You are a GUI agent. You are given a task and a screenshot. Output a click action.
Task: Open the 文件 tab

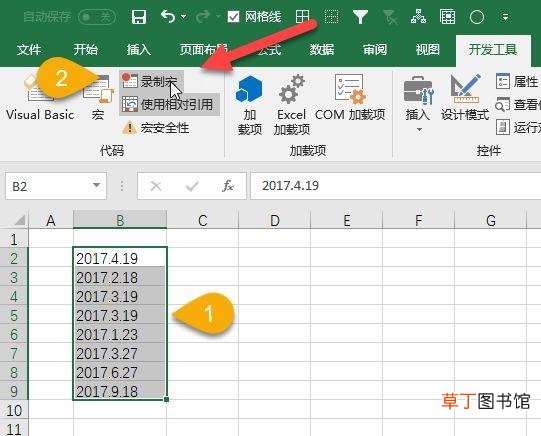tap(29, 50)
